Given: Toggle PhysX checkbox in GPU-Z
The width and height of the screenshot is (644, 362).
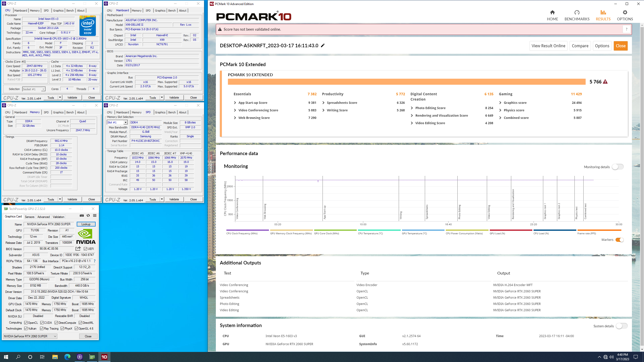Looking at the screenshot, I should pyautogui.click(x=62, y=328).
